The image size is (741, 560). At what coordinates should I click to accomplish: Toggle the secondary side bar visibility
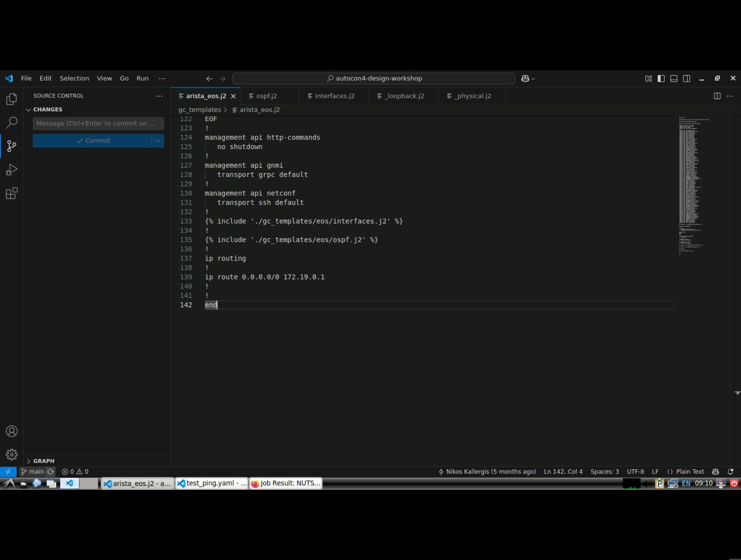pos(686,78)
